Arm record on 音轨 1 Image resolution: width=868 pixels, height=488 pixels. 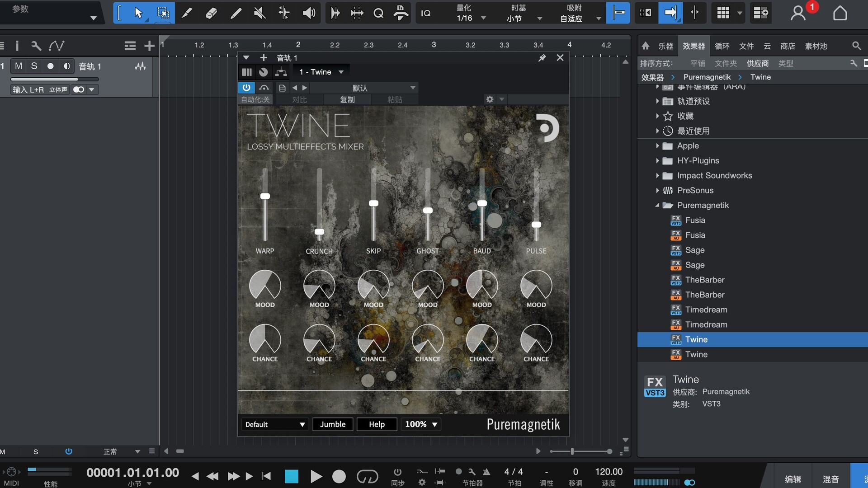[x=50, y=66]
